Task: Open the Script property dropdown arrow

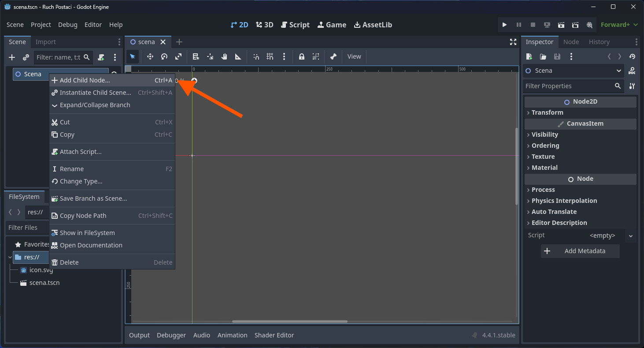Action: (631, 236)
